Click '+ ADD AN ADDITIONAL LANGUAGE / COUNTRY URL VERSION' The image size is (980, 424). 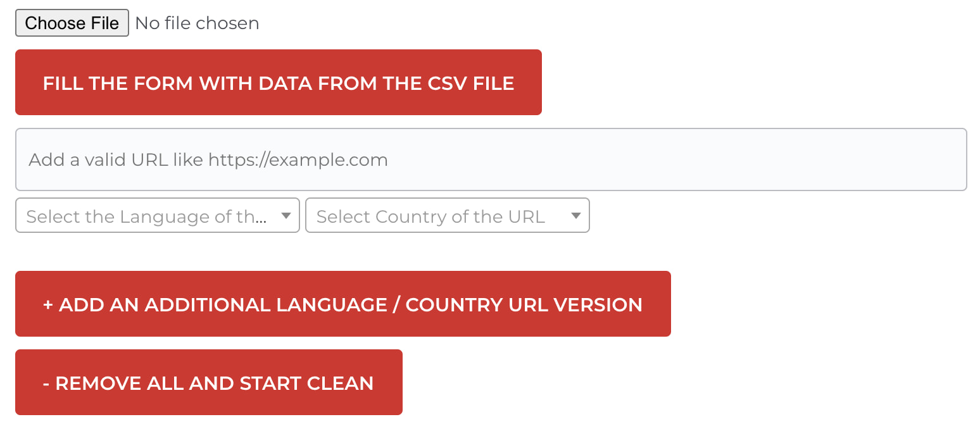point(342,304)
